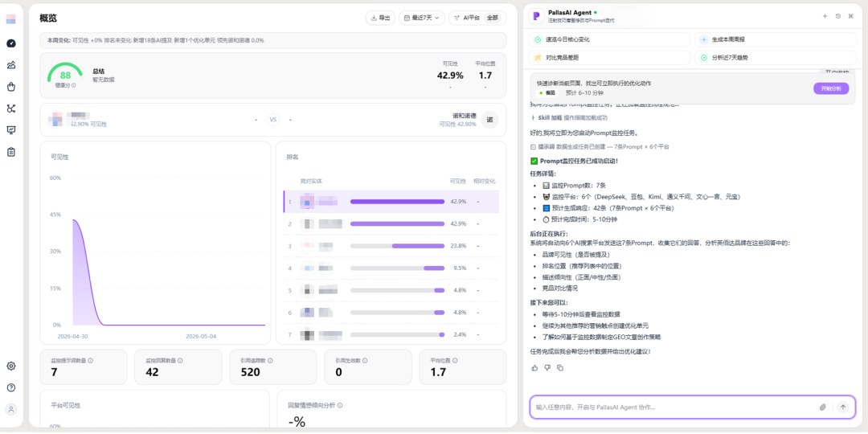
Task: Attach a file with paperclip icon
Action: coord(823,407)
